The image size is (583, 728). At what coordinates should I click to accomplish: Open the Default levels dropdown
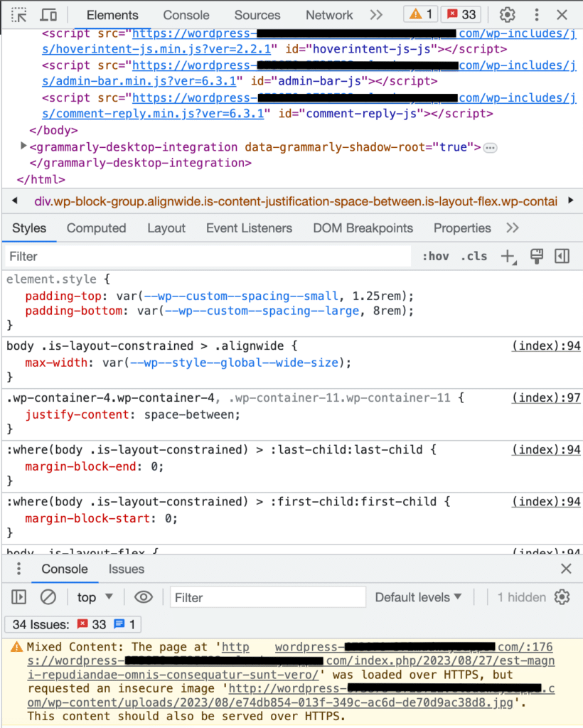(418, 597)
